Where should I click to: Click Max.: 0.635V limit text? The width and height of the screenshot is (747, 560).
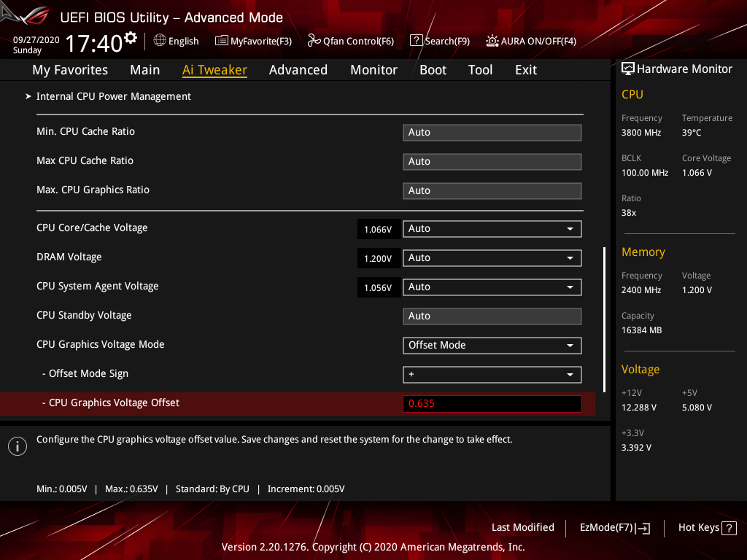[x=131, y=489]
